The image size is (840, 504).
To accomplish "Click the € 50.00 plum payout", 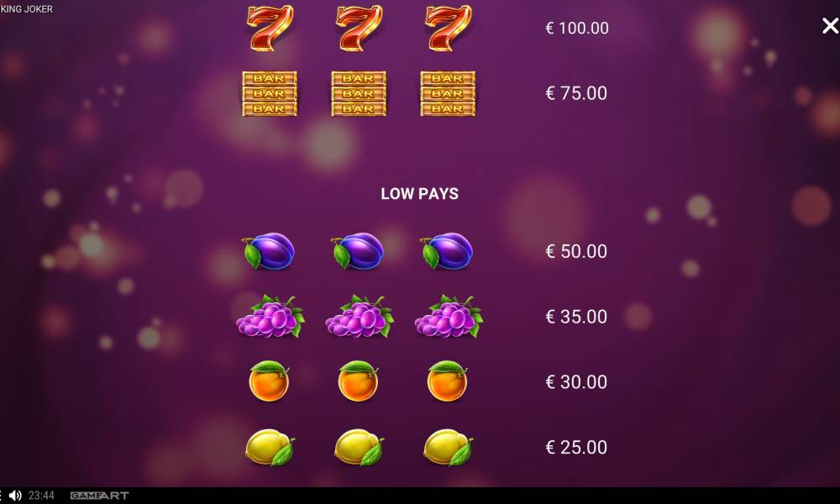I will click(576, 251).
